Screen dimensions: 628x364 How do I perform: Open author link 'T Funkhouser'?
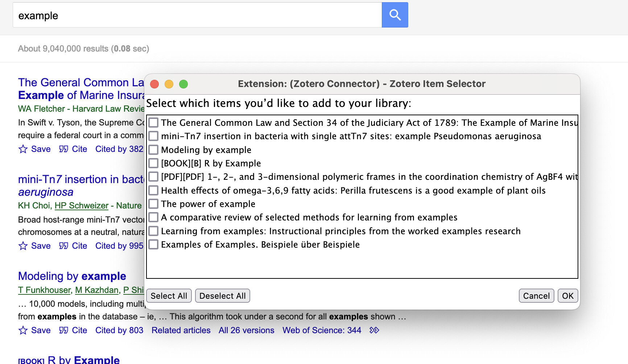tap(44, 290)
